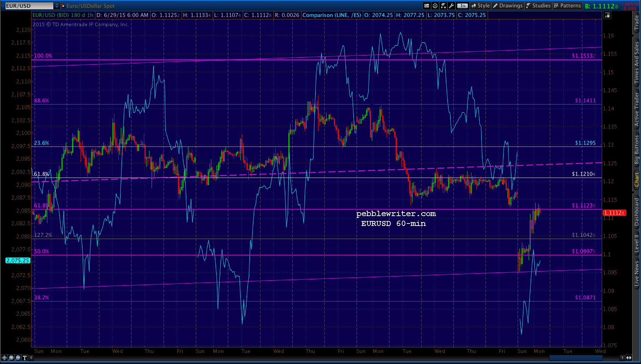The image size is (641, 364).
Task: Select the text T tool icon
Action: (x=25, y=358)
